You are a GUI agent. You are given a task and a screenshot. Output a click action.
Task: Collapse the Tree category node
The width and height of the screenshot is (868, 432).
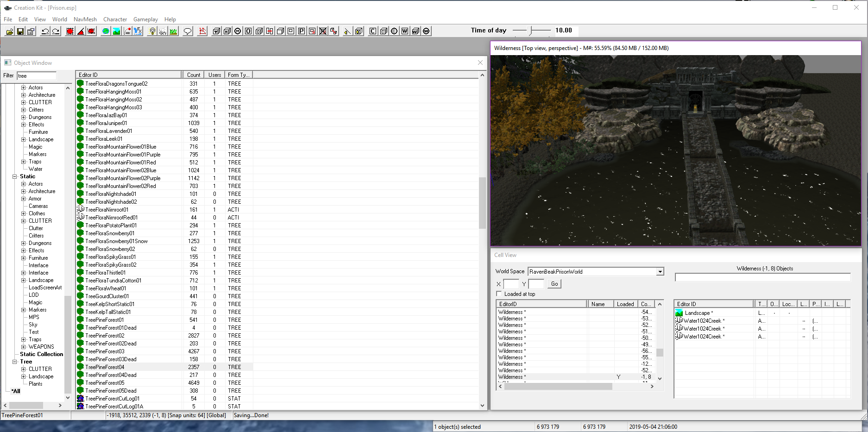pyautogui.click(x=15, y=362)
